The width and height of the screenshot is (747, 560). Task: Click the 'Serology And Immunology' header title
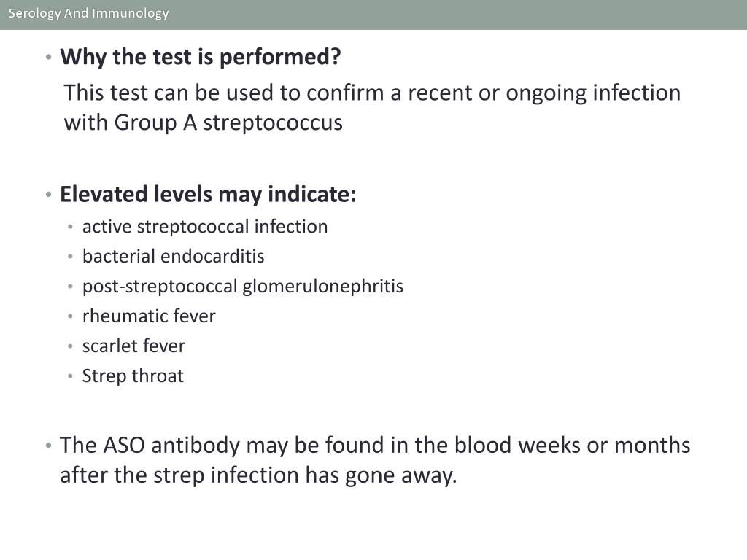88,13
